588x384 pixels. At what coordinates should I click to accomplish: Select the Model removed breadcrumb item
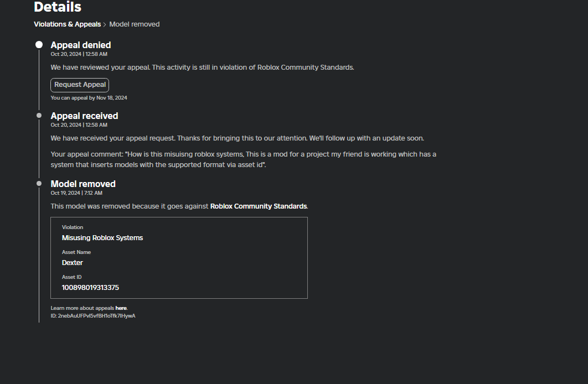click(x=134, y=24)
